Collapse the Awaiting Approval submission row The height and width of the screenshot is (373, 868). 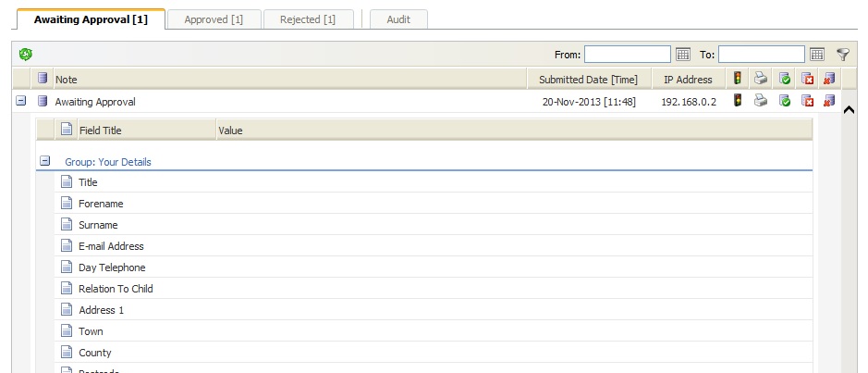[x=20, y=101]
